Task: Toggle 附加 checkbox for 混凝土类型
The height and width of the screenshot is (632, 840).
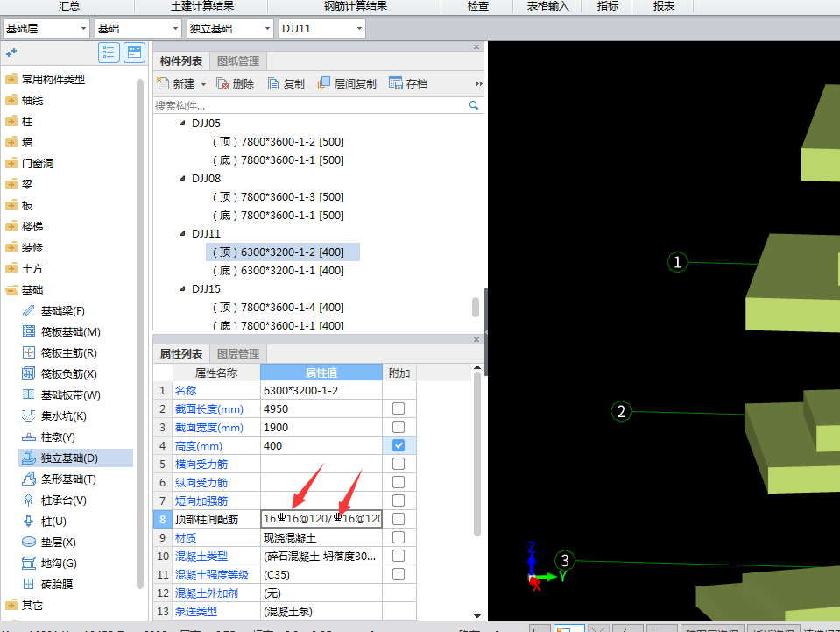Action: 398,556
